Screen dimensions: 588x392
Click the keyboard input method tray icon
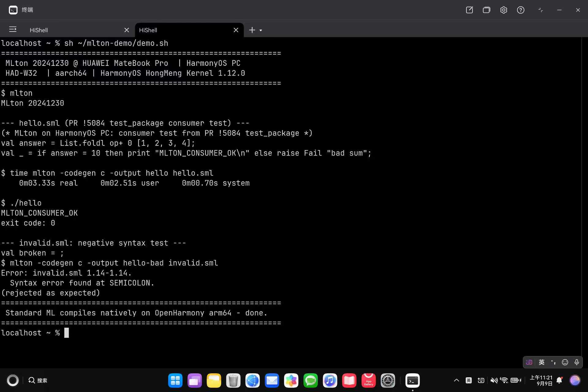point(481,380)
